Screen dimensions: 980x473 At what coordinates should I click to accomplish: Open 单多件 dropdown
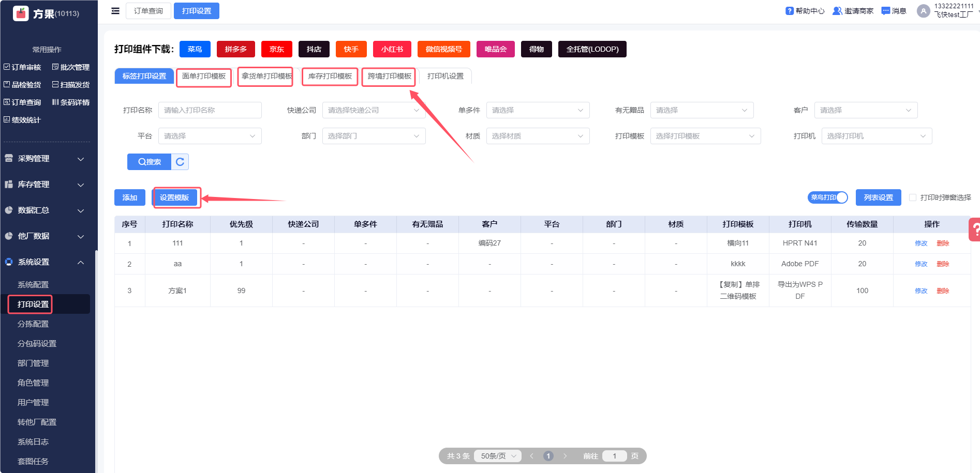pos(538,110)
